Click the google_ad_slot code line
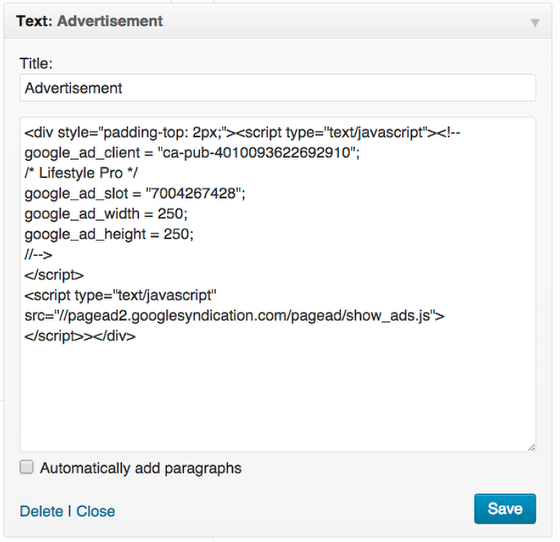Image resolution: width=560 pixels, height=542 pixels. (135, 194)
